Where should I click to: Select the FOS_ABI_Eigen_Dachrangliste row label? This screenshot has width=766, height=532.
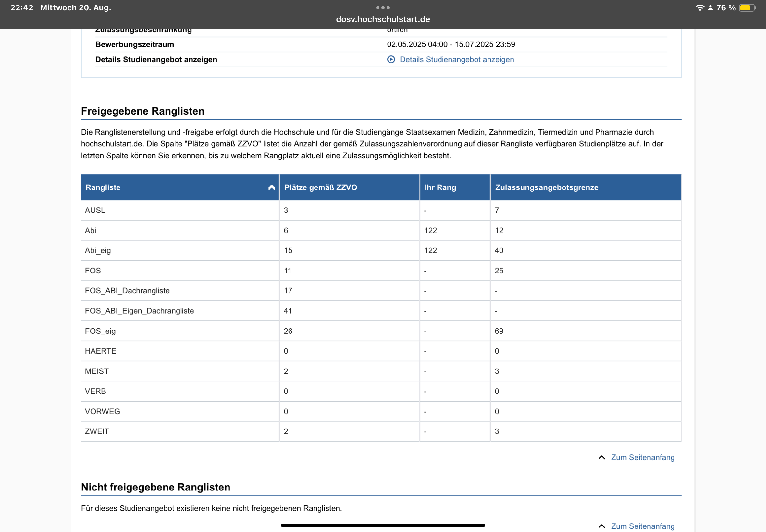139,311
